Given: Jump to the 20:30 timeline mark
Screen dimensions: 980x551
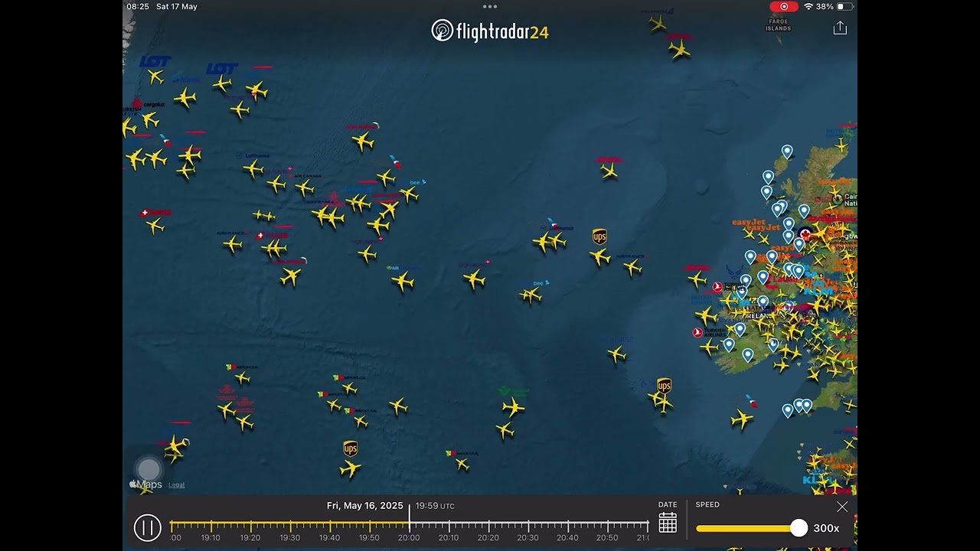Looking at the screenshot, I should [x=528, y=537].
